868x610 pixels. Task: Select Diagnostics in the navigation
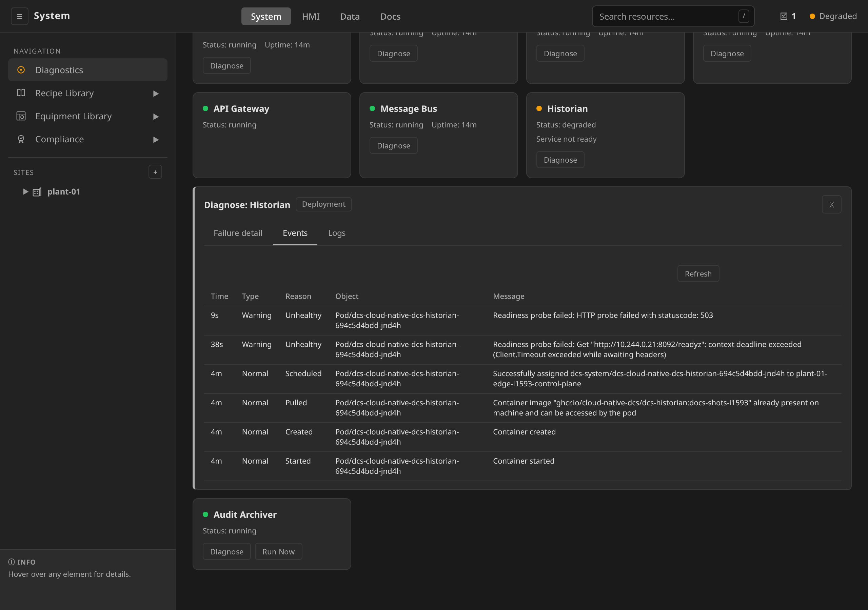coord(88,70)
